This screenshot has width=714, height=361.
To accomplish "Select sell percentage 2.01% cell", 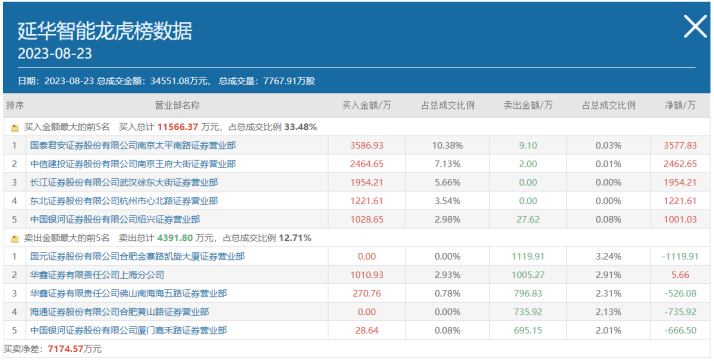I will [608, 330].
